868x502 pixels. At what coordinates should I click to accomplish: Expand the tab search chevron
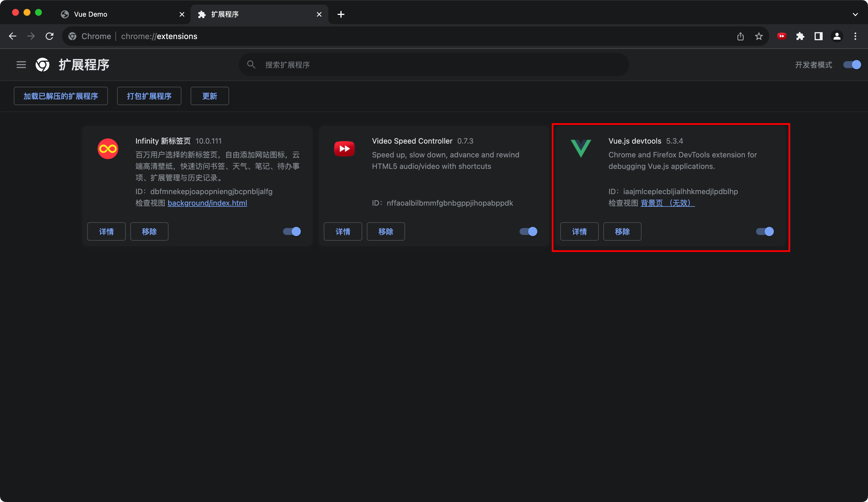[855, 14]
